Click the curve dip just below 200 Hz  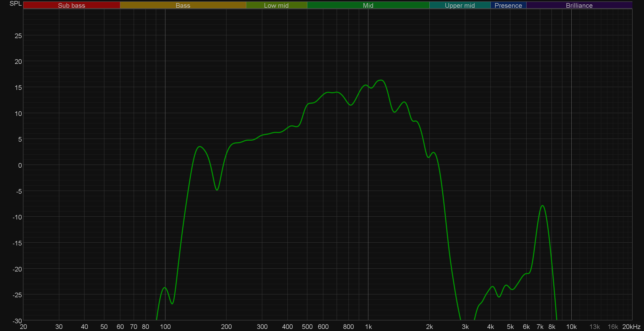click(x=217, y=190)
